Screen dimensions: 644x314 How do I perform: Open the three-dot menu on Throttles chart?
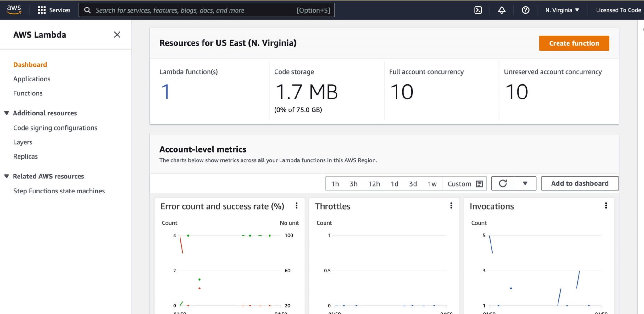pos(451,206)
